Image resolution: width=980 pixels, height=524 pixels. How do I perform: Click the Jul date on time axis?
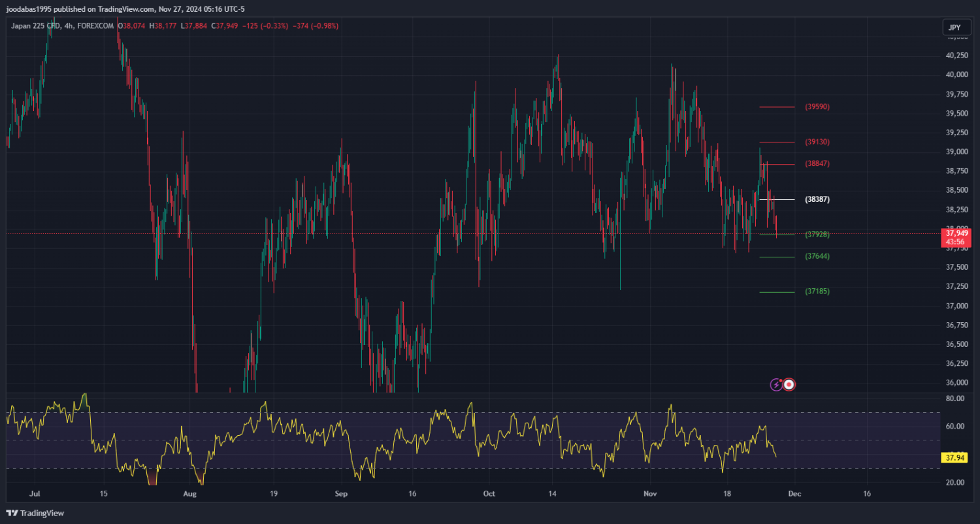tap(35, 495)
